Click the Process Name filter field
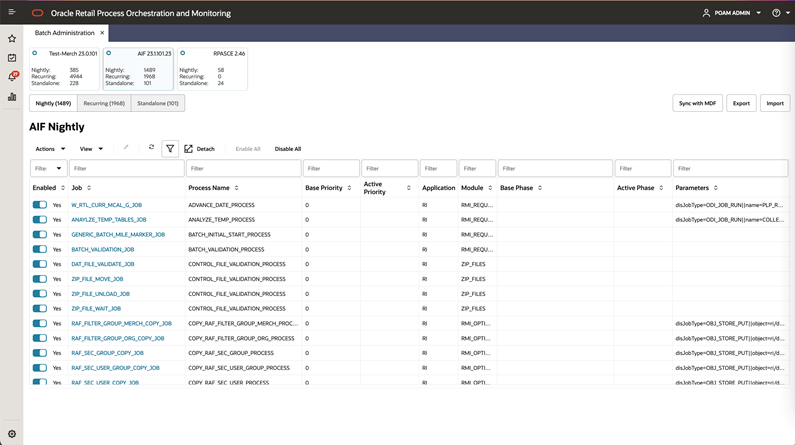 point(244,168)
